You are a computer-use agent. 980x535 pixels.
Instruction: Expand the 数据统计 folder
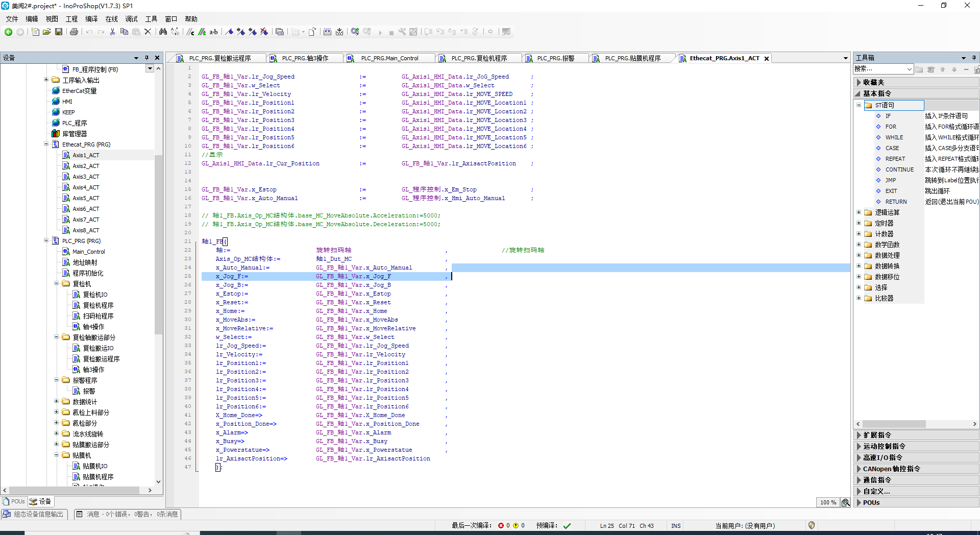[x=56, y=401]
